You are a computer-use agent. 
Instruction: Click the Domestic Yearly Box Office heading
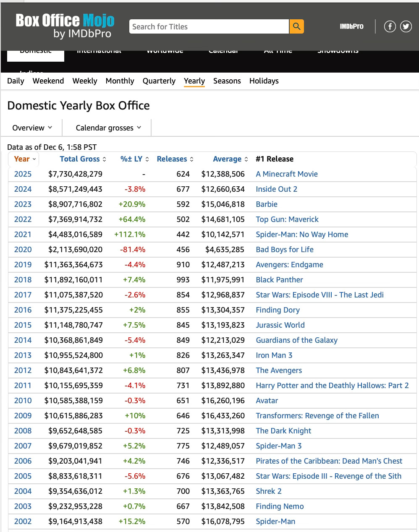pos(79,106)
